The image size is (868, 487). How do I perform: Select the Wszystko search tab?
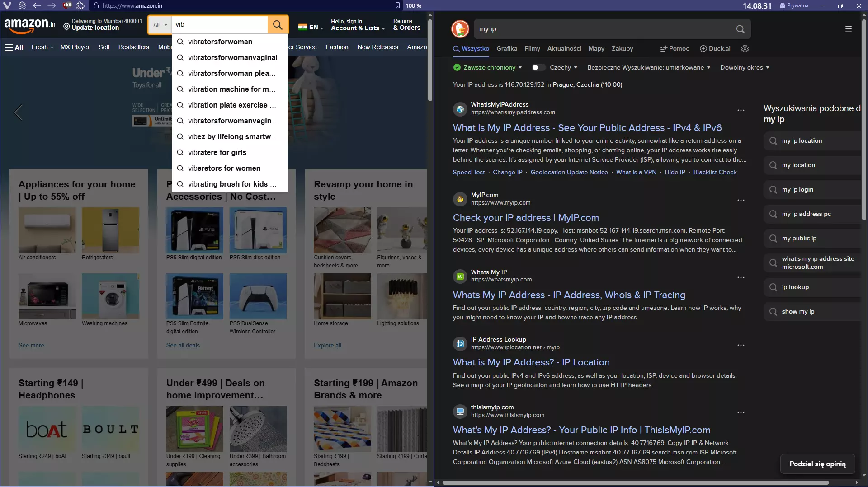point(471,48)
